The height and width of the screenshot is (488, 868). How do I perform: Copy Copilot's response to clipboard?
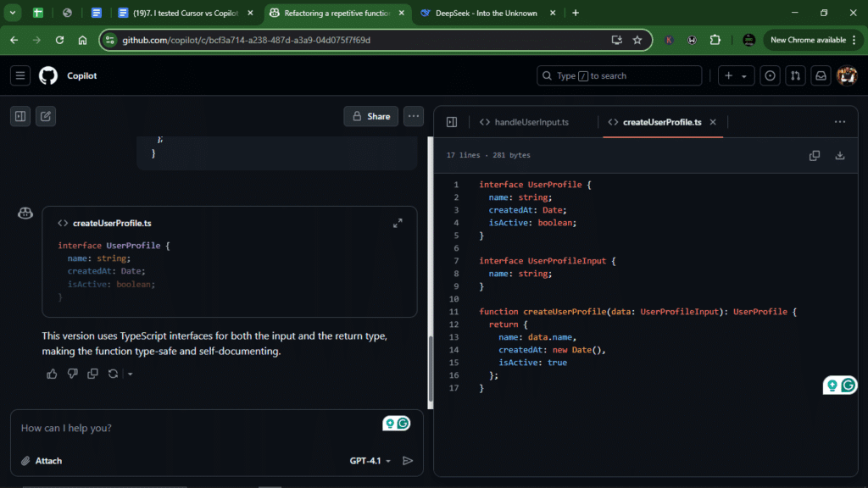[92, 373]
